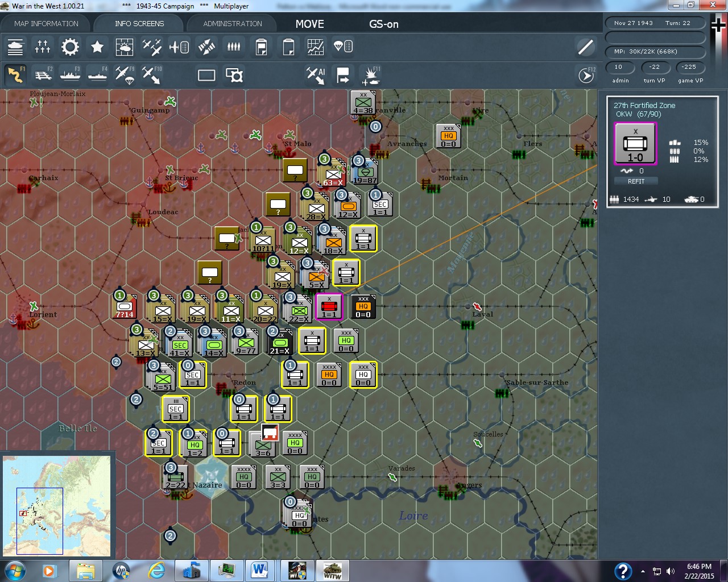Click the game VP value -225
The image size is (728, 582).
689,67
